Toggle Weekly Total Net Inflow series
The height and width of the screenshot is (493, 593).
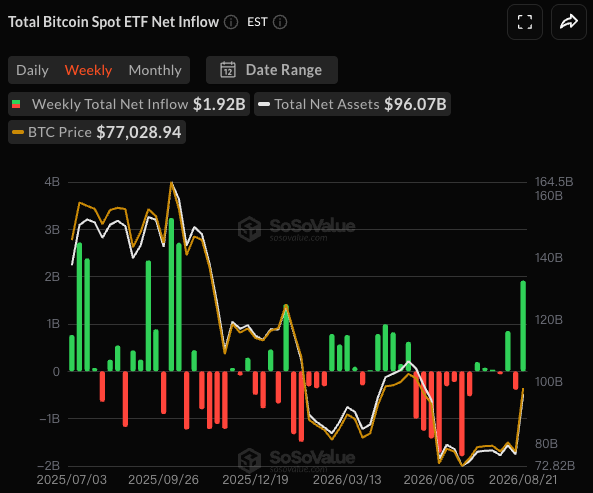click(x=129, y=104)
